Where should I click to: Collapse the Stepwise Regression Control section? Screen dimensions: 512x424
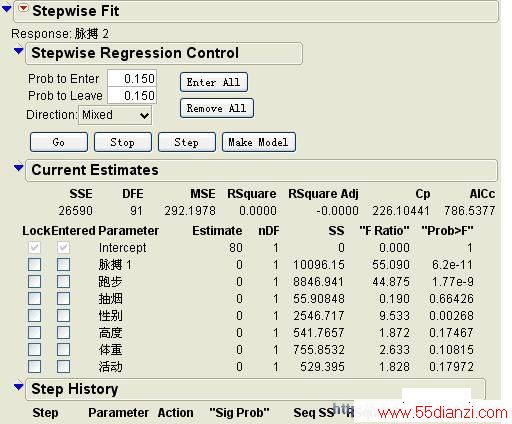19,51
